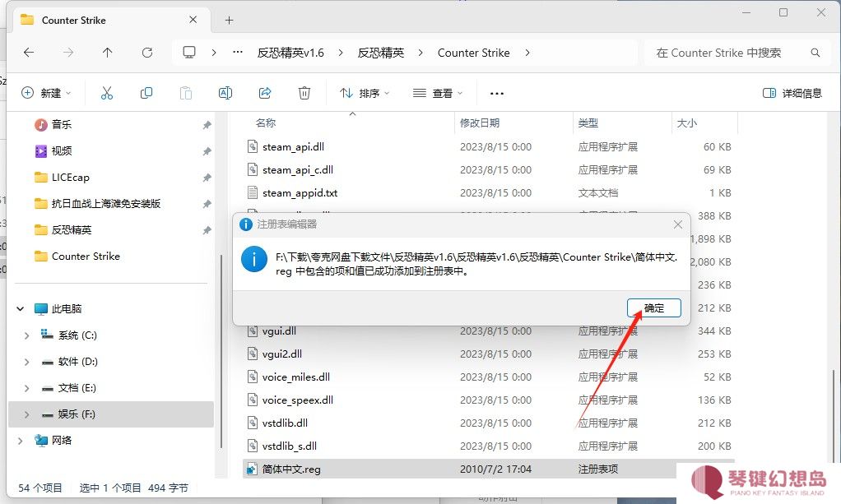Screen dimensions: 841x504
Task: Sort by 大小 column header
Action: [x=686, y=123]
